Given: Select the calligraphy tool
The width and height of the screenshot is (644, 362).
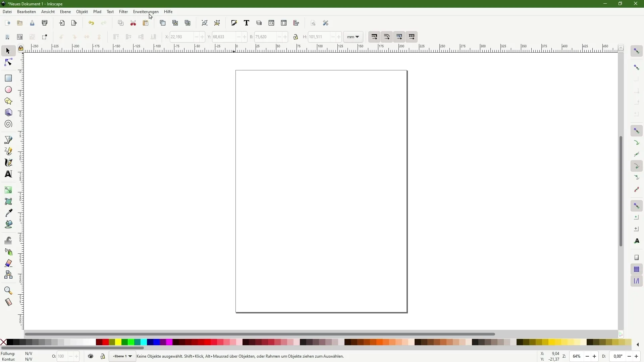Looking at the screenshot, I should click(x=8, y=163).
